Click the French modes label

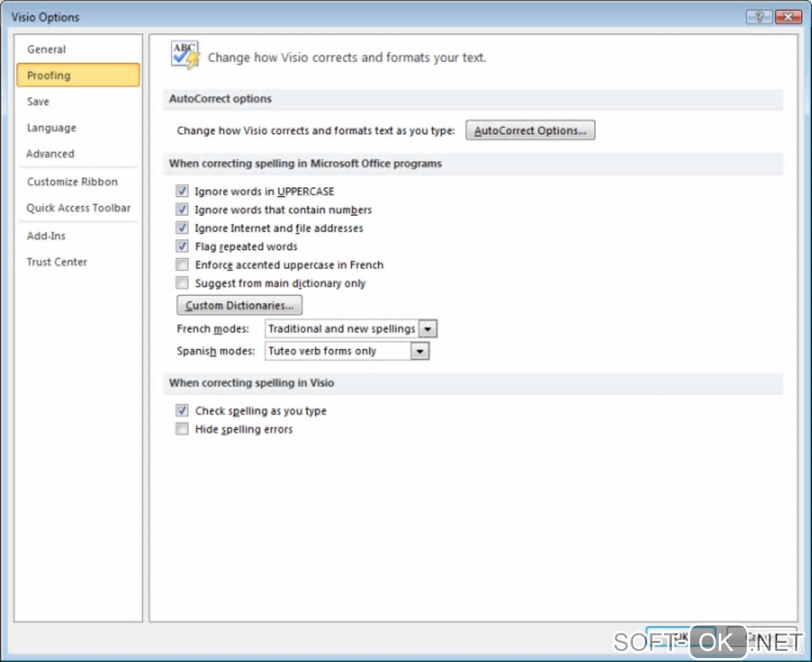coord(213,329)
